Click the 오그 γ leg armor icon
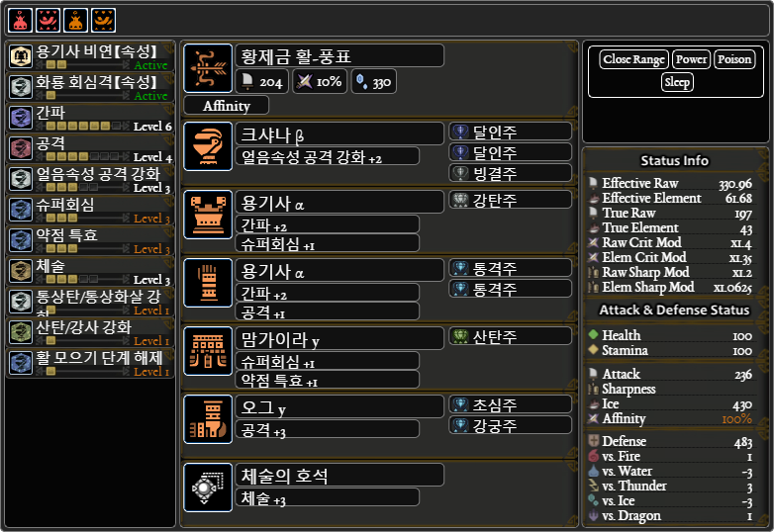Screen dimensions: 774x532 [208, 419]
